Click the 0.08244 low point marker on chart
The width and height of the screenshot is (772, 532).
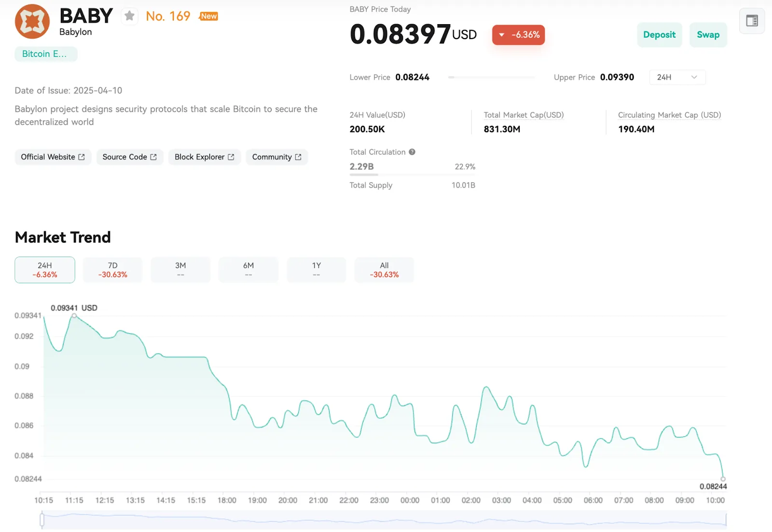coord(723,479)
